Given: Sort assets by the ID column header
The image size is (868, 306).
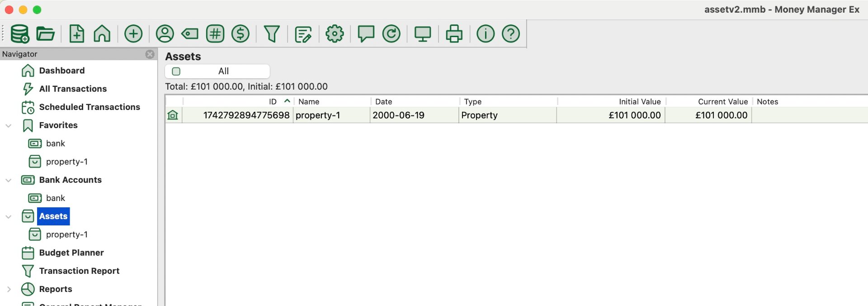Looking at the screenshot, I should 273,102.
